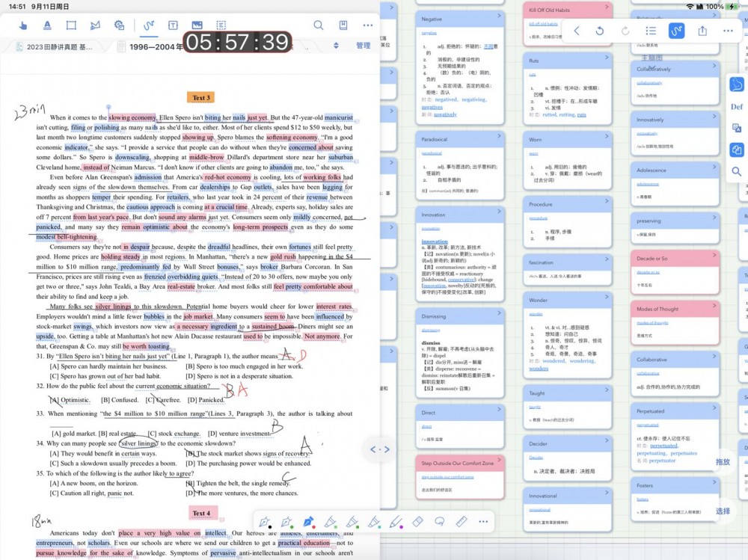Expand the Dismissing card

499,313
